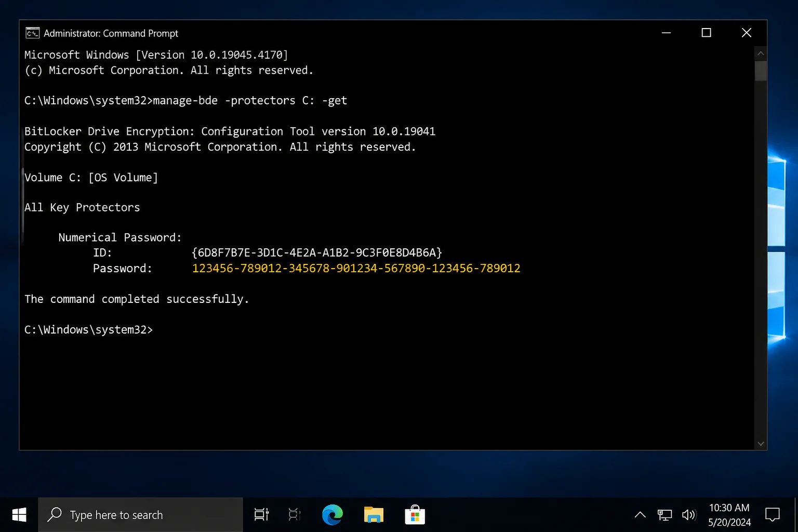Show hidden system tray icons

[640, 515]
